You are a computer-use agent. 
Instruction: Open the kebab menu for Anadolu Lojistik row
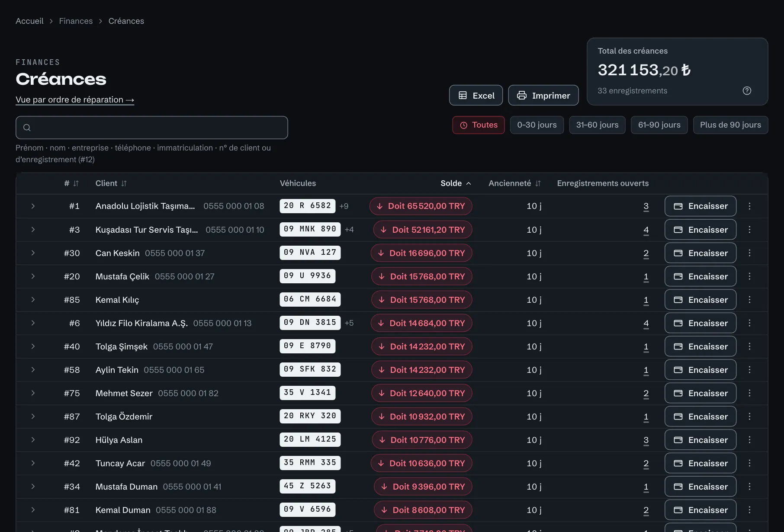pyautogui.click(x=749, y=206)
